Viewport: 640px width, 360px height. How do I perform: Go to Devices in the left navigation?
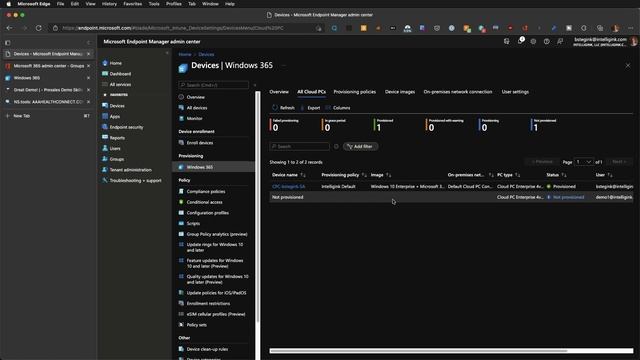point(117,106)
